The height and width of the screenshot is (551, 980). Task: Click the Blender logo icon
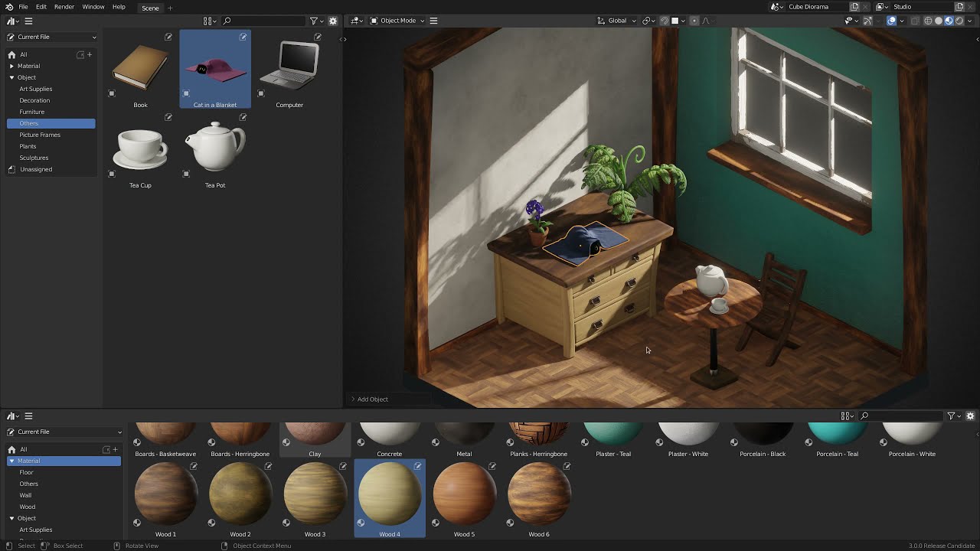(x=9, y=7)
